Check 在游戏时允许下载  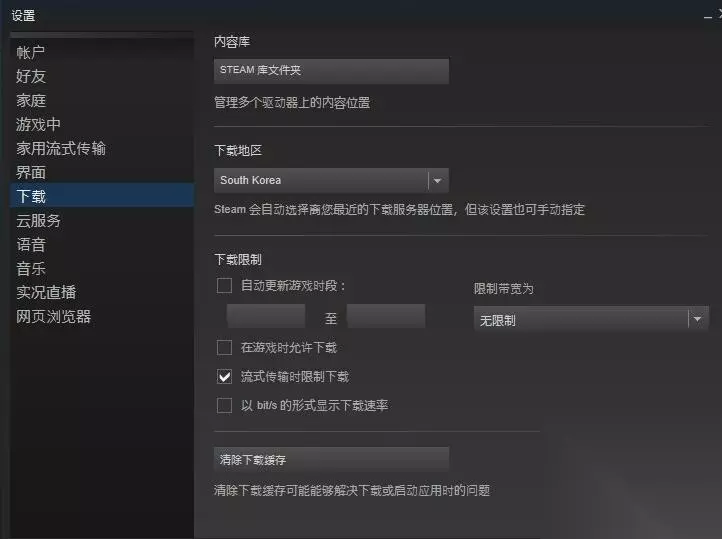224,348
